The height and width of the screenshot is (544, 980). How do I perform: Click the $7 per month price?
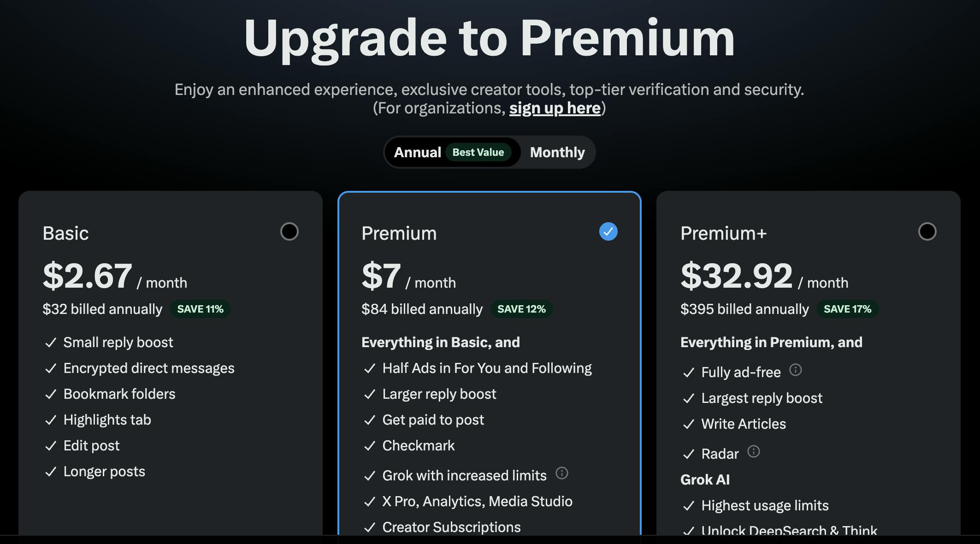click(381, 276)
